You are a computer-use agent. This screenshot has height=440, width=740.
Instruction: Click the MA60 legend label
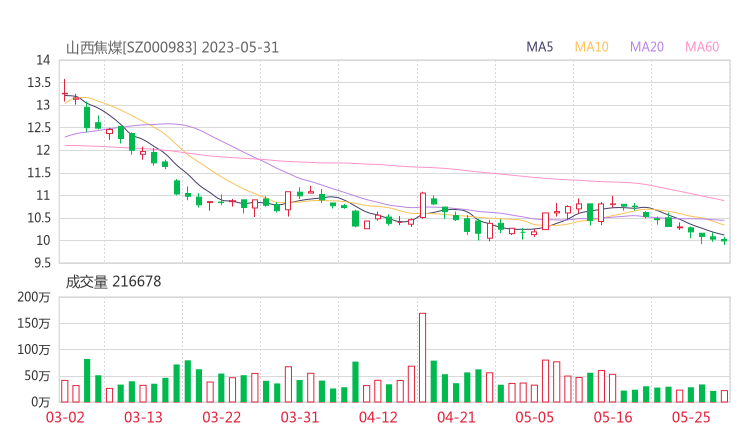click(702, 47)
